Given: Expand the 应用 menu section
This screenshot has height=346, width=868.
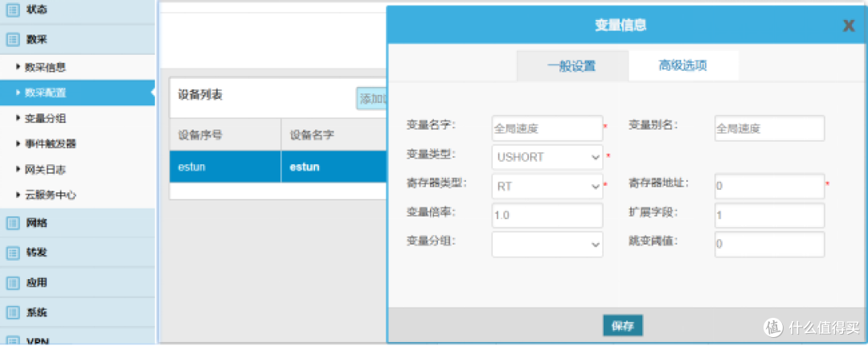Looking at the screenshot, I should tap(77, 282).
